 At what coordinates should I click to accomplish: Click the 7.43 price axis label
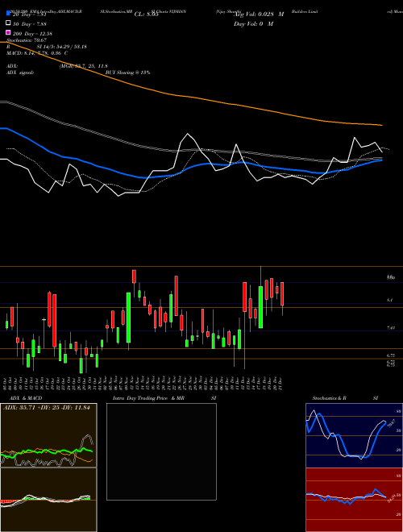tap(391, 328)
